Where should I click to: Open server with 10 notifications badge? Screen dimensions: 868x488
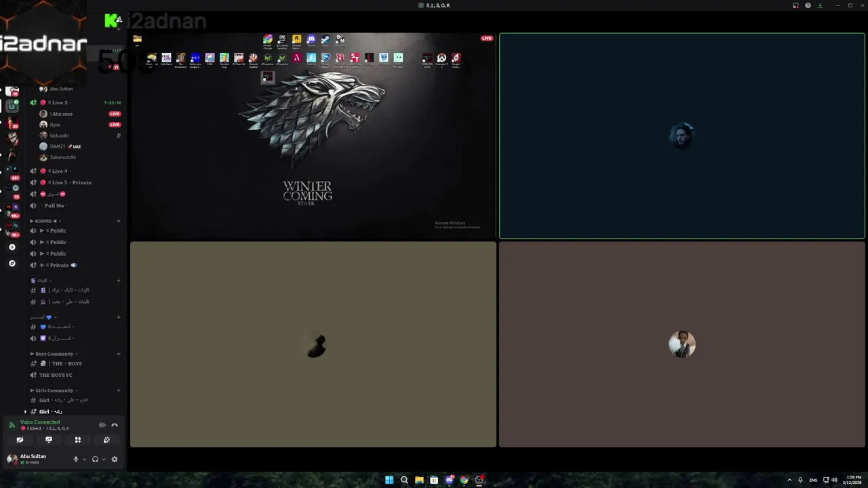coord(12,90)
